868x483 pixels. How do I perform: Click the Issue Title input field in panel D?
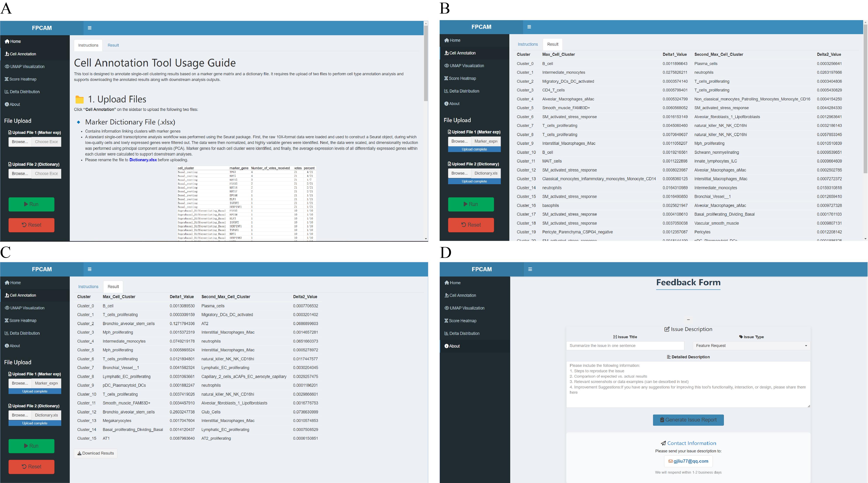[x=625, y=346]
